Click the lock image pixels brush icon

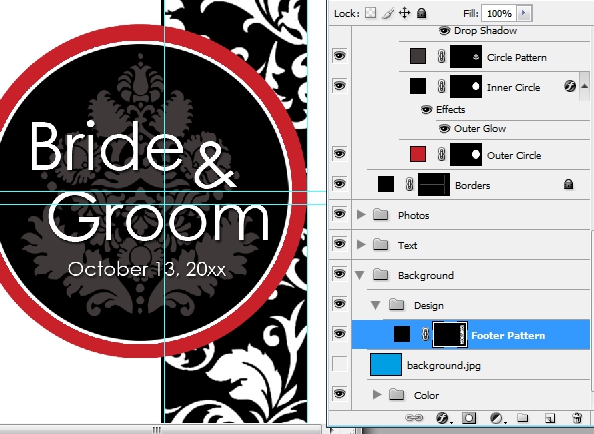click(388, 14)
